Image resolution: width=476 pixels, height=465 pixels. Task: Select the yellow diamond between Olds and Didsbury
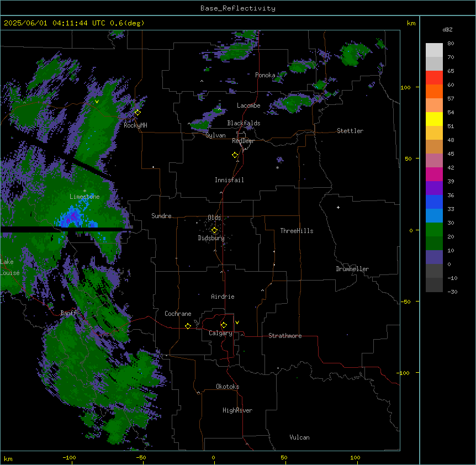[x=214, y=230]
